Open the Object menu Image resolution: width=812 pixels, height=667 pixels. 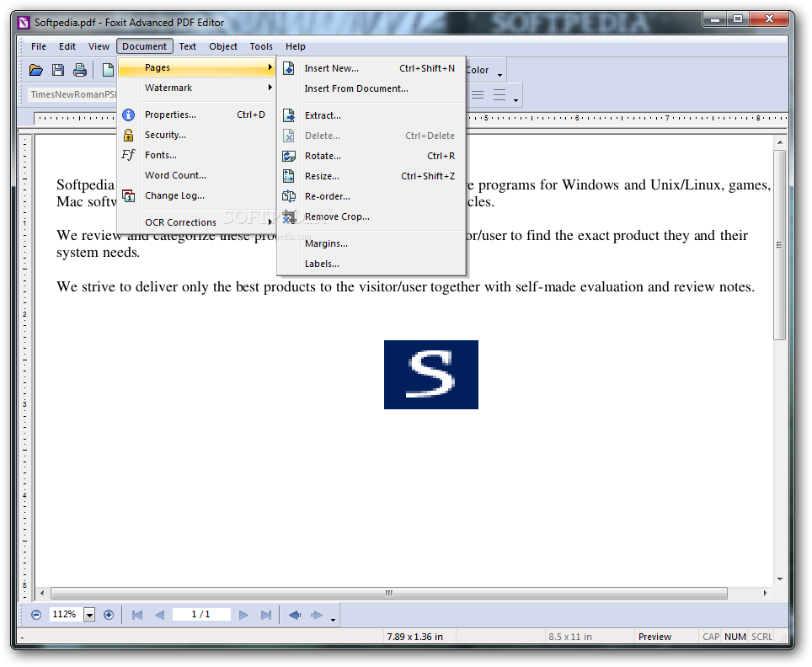tap(223, 46)
